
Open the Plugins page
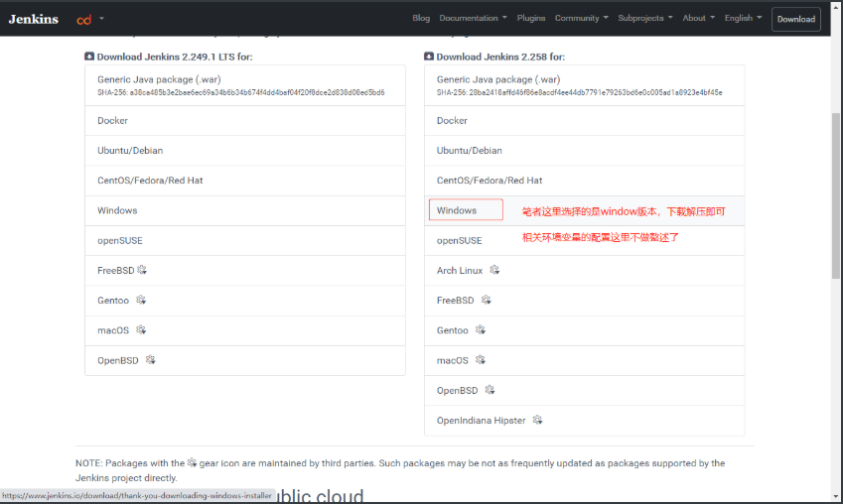tap(531, 18)
